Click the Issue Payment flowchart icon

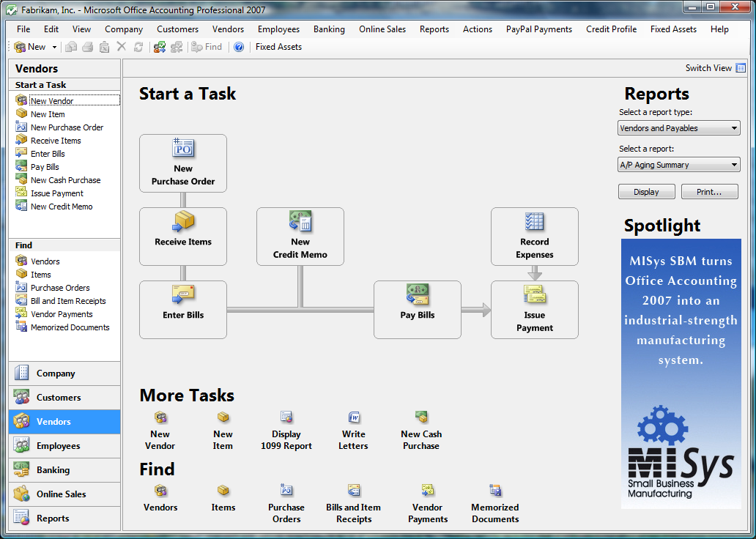tap(535, 294)
